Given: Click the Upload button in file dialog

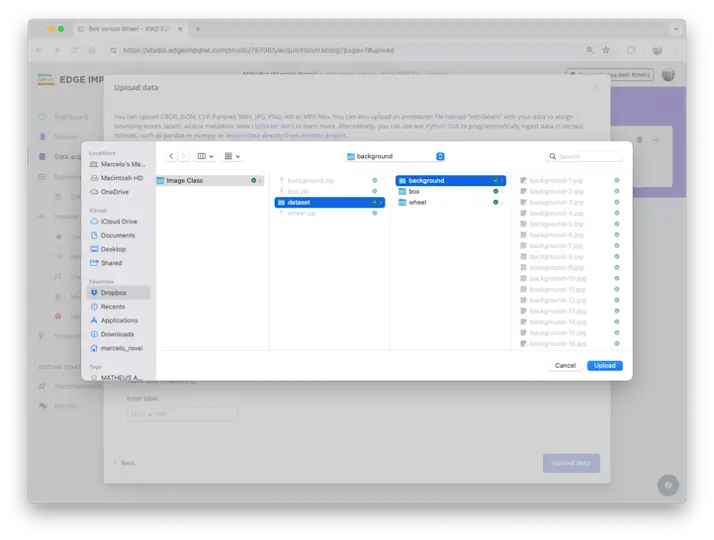Looking at the screenshot, I should [604, 366].
